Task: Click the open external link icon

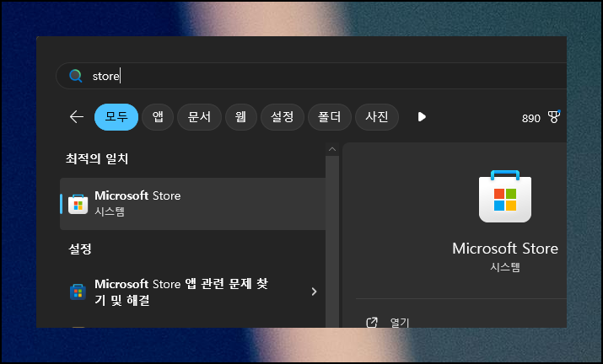Action: click(372, 323)
